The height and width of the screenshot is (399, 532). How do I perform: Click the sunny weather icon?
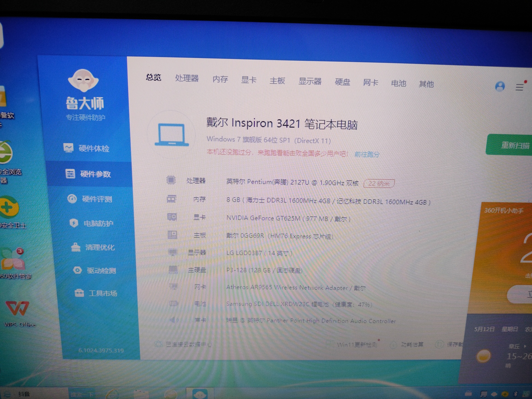click(x=483, y=356)
